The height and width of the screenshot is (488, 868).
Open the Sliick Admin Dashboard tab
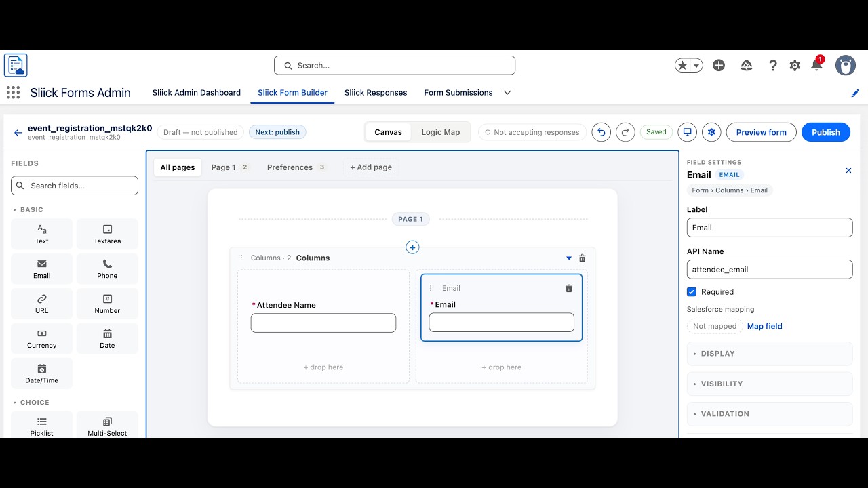197,93
